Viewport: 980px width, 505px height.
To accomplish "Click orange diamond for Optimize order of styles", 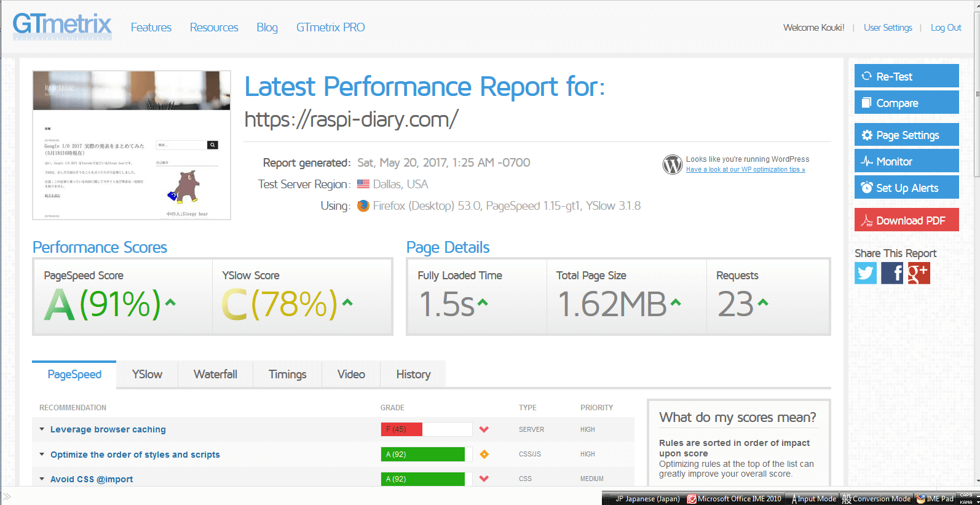I will point(484,454).
